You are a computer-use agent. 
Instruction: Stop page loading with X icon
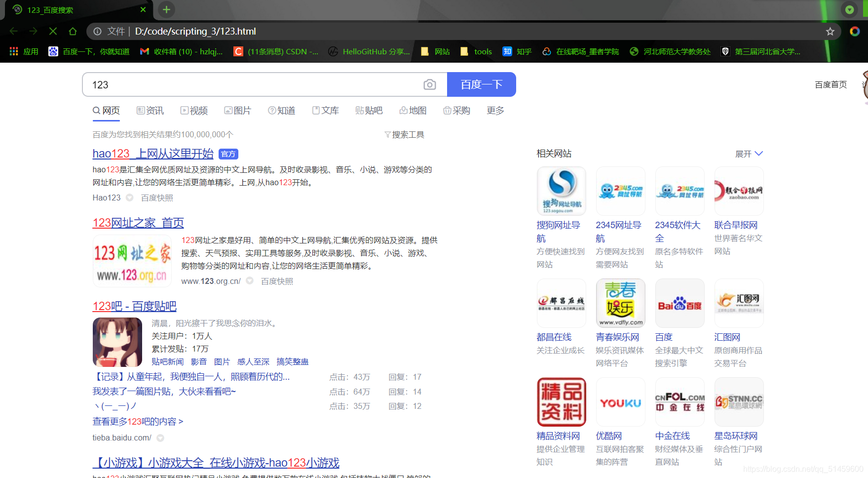53,31
